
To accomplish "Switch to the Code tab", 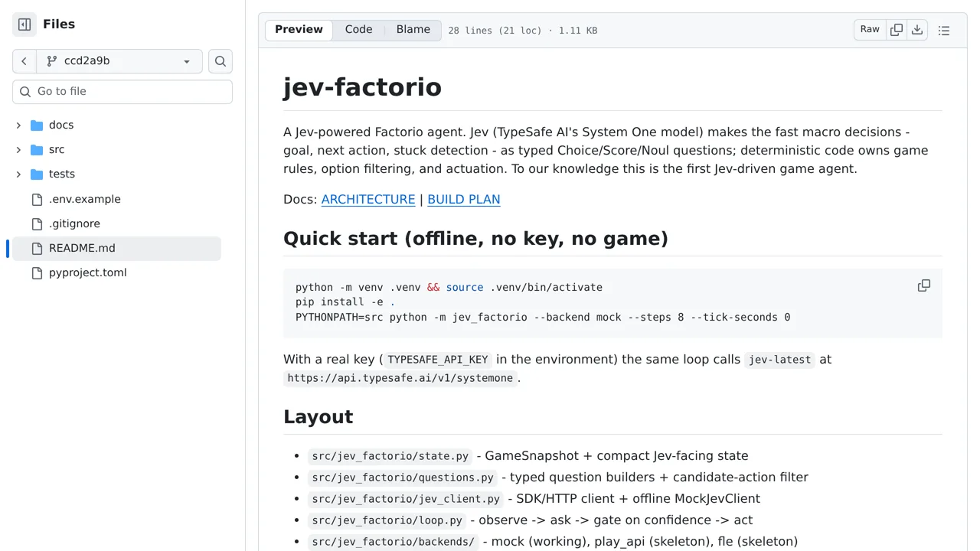I will [358, 30].
